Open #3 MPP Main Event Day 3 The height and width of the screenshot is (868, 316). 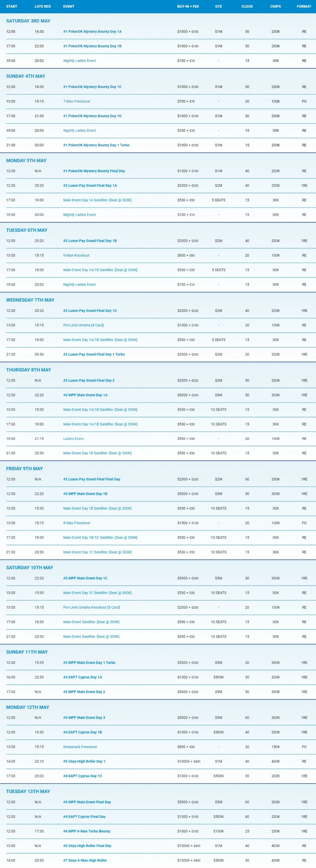pyautogui.click(x=84, y=717)
